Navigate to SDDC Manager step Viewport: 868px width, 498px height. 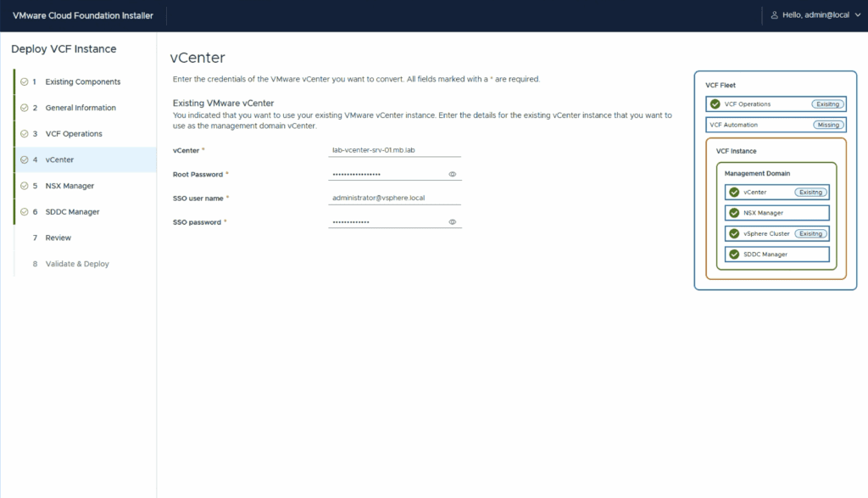[x=72, y=212]
